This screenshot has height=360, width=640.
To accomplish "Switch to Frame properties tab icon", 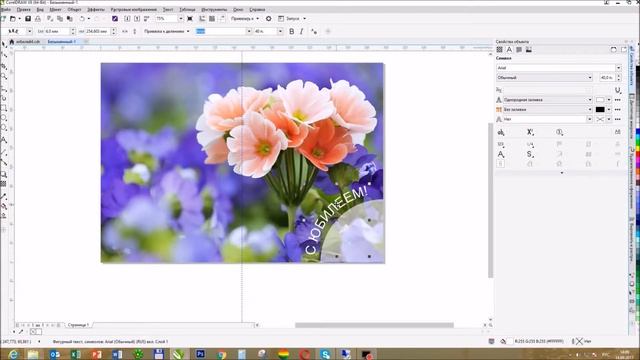I will (x=529, y=50).
